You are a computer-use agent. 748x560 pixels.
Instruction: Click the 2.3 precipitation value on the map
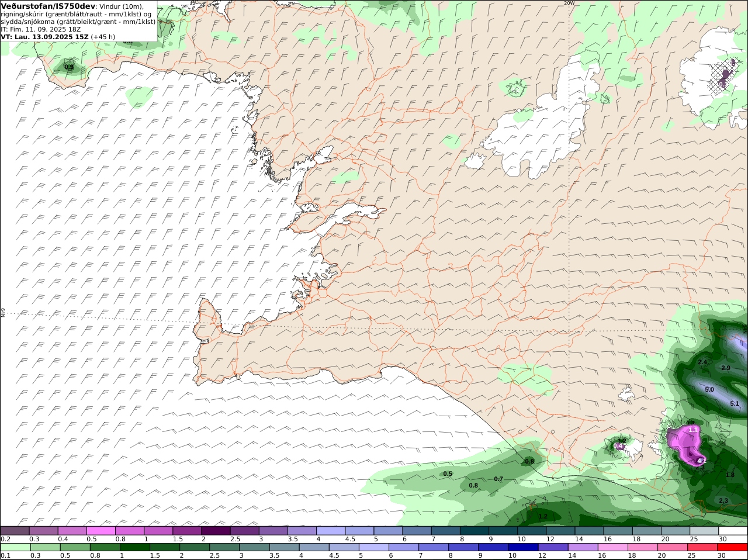[723, 500]
